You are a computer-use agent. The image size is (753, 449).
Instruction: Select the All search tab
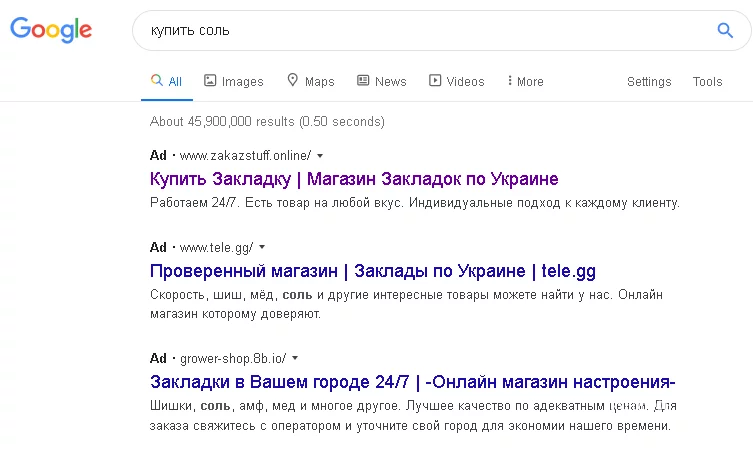pyautogui.click(x=166, y=81)
